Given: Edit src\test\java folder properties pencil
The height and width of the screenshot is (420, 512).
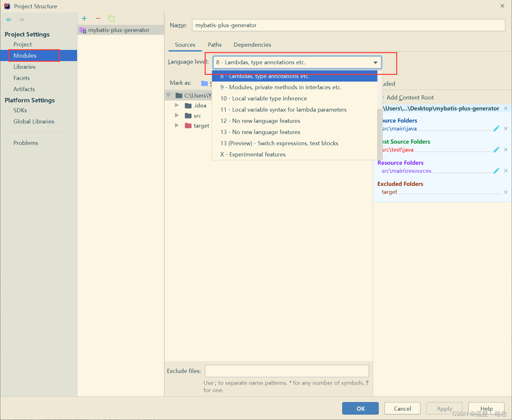Looking at the screenshot, I should 496,150.
